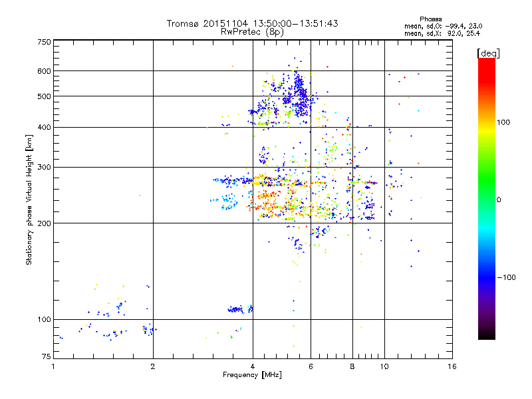Click the blue echo cluster near 3.5 MHz, 105 km
Image resolution: width=532 pixels, height=399 pixels.
pos(236,309)
